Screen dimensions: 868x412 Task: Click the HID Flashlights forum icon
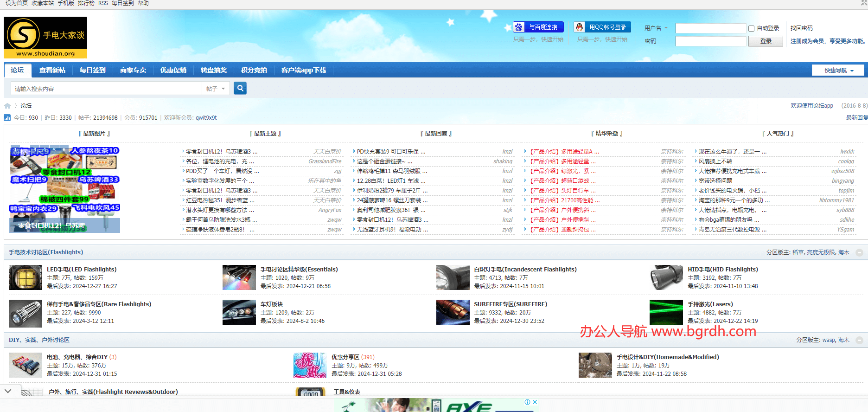pos(666,277)
